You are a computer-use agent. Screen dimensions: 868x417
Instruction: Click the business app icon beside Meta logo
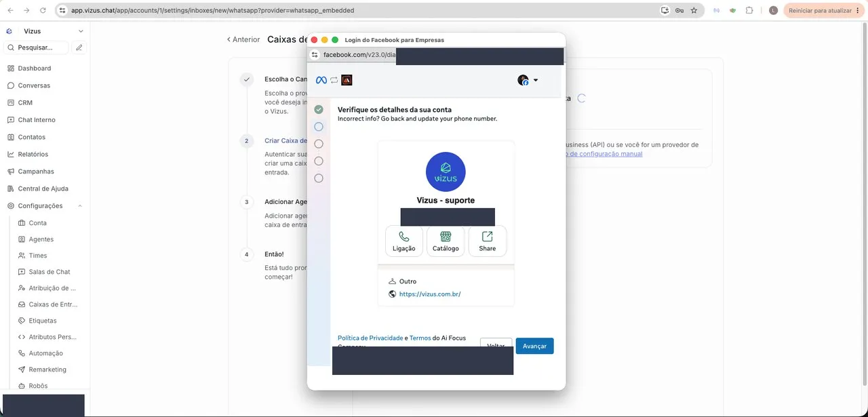coord(347,80)
